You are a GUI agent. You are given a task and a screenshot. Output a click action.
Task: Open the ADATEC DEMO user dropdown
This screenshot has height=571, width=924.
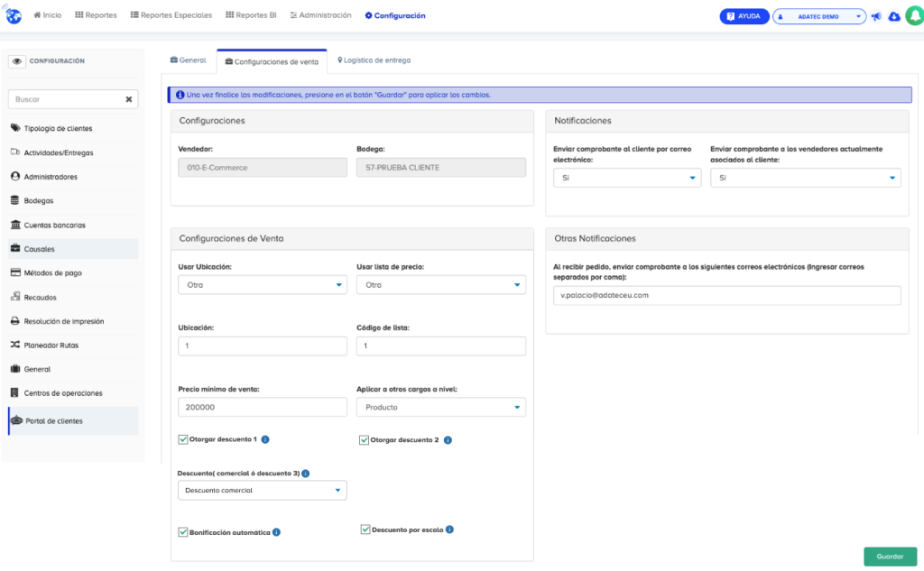coord(819,16)
